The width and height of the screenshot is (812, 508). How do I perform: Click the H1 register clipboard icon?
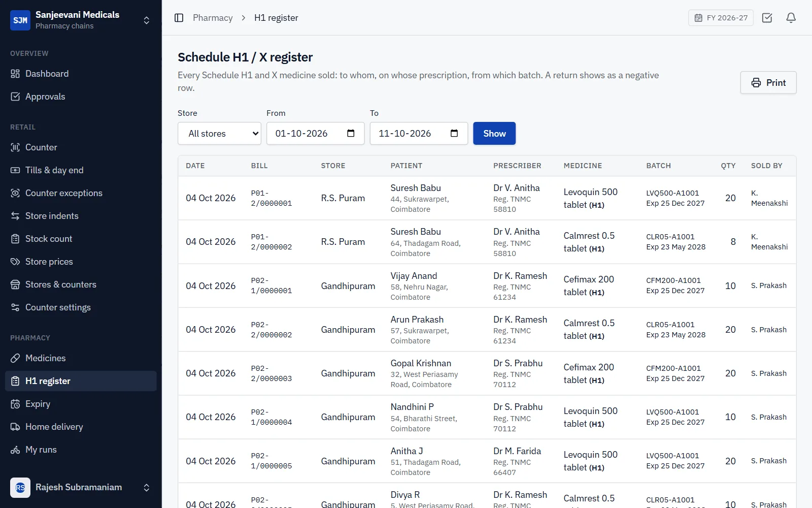click(x=15, y=381)
